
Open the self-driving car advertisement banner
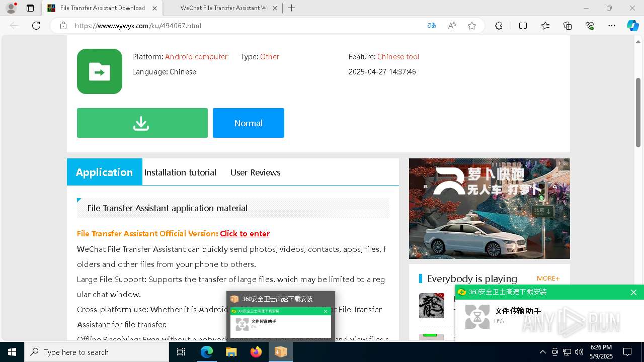490,209
